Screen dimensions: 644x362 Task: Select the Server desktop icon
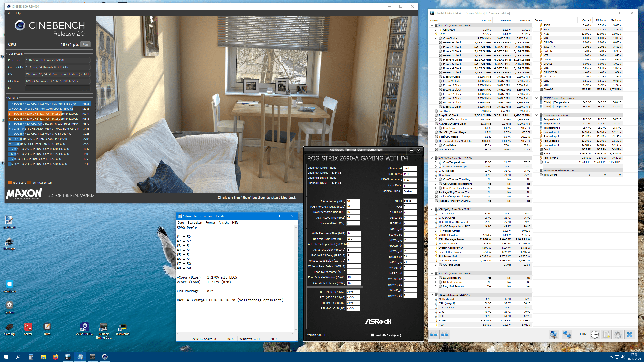[x=28, y=329]
